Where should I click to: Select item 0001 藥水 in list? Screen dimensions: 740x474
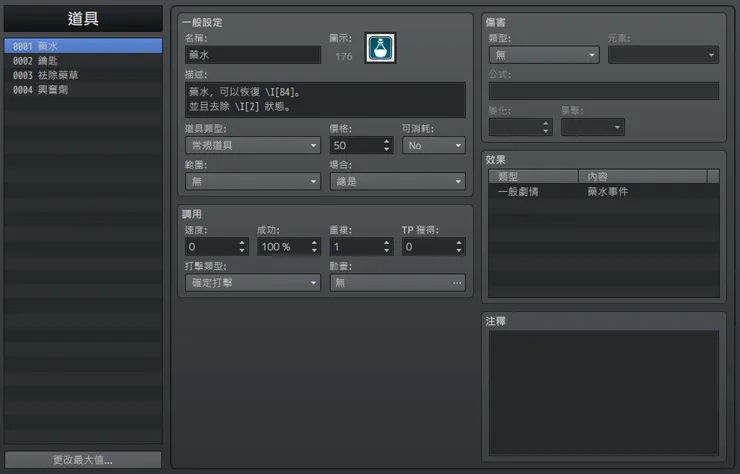pos(83,46)
